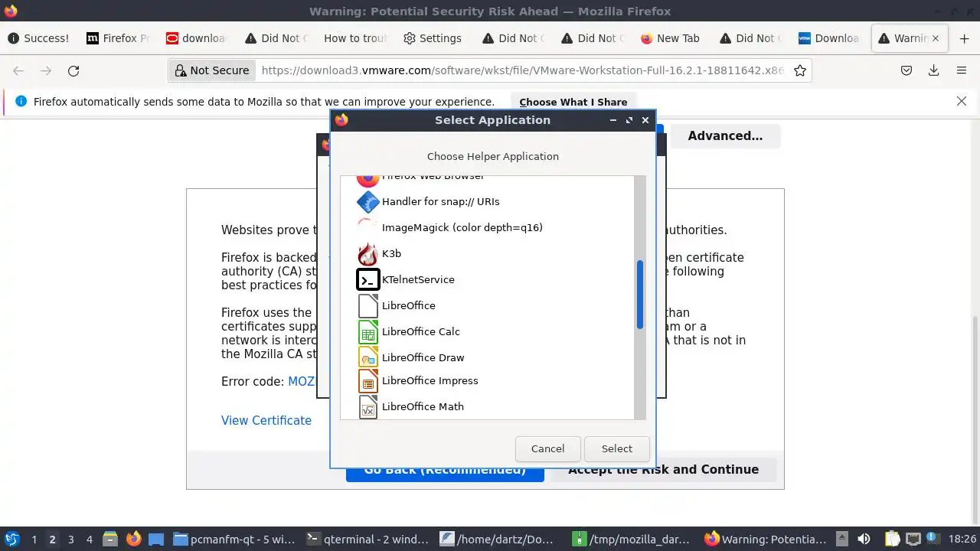Viewport: 980px width, 551px height.
Task: Open the file manager quicklaunch icon
Action: pos(109,539)
